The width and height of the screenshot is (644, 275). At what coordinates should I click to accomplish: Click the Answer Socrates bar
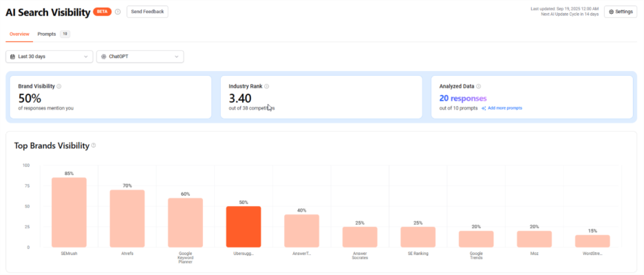(x=361, y=237)
